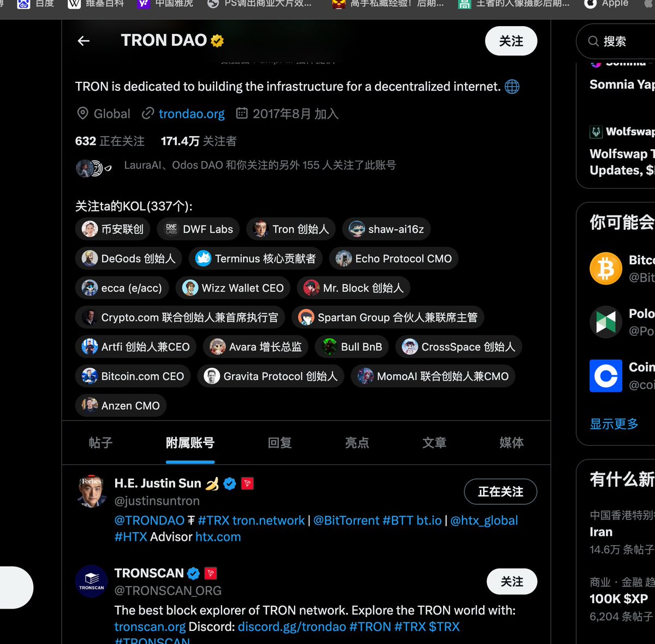This screenshot has width=655, height=644.
Task: Open the 171.4万 关注者 followers list
Action: pyautogui.click(x=199, y=141)
